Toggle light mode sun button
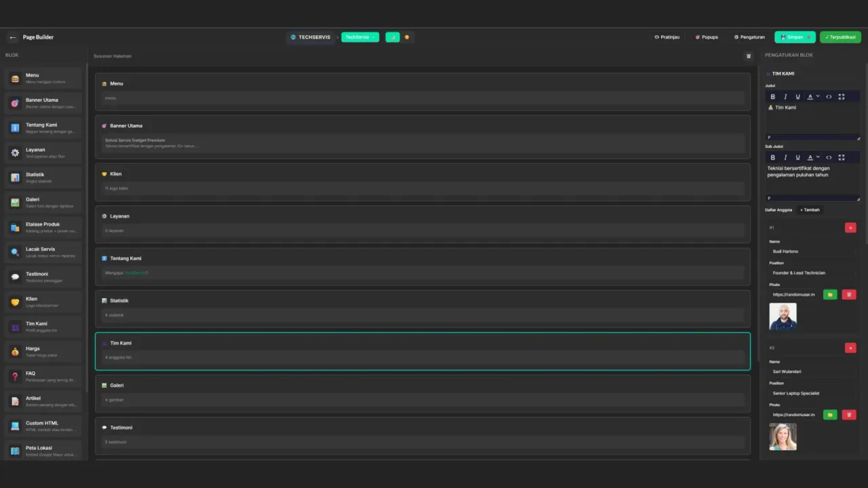The height and width of the screenshot is (488, 868). [407, 37]
